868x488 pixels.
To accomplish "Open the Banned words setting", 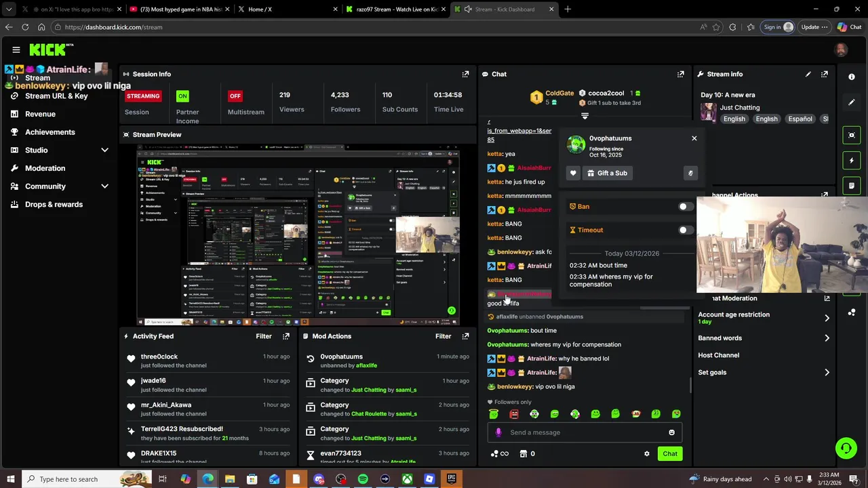I will (x=764, y=338).
